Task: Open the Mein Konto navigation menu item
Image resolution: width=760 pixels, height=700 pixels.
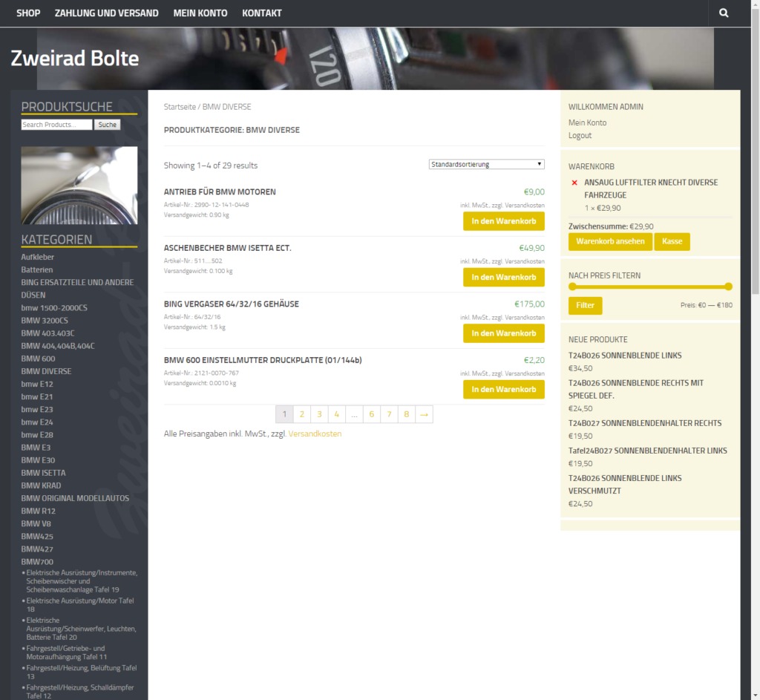Action: (200, 13)
